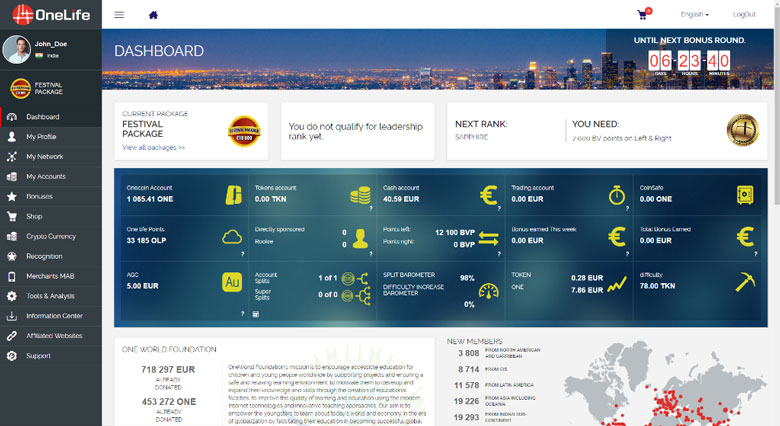Click the Information Center download icon

pyautogui.click(x=12, y=316)
